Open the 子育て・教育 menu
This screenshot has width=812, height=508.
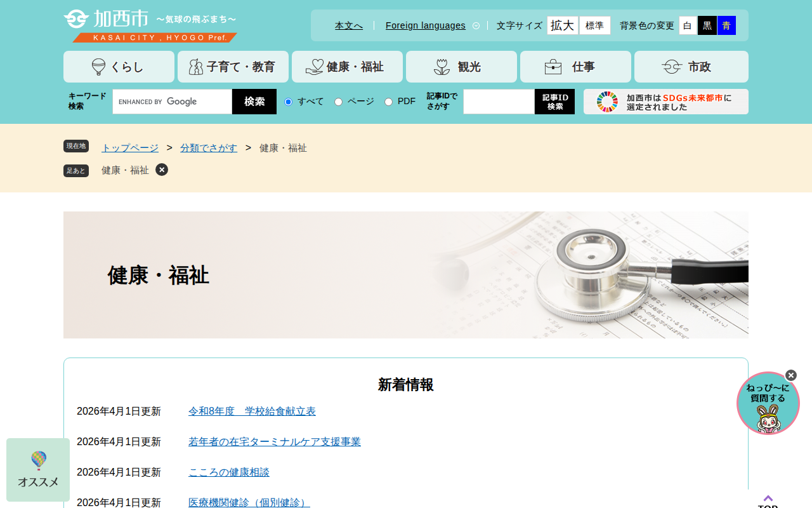233,67
